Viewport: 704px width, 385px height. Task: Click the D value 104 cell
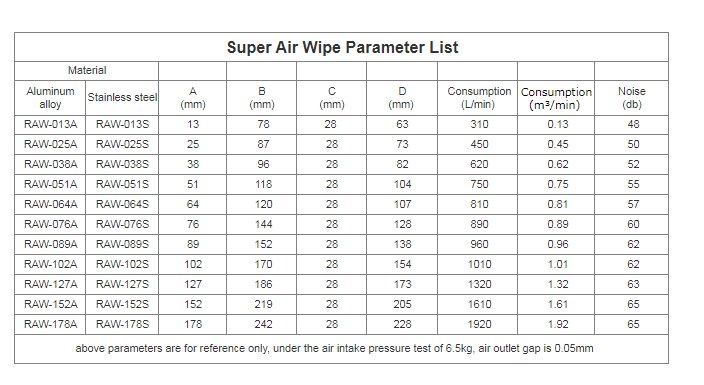(x=402, y=184)
